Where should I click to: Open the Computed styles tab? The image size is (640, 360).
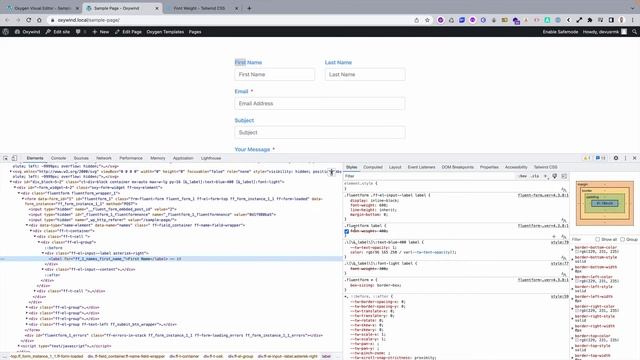click(x=373, y=167)
